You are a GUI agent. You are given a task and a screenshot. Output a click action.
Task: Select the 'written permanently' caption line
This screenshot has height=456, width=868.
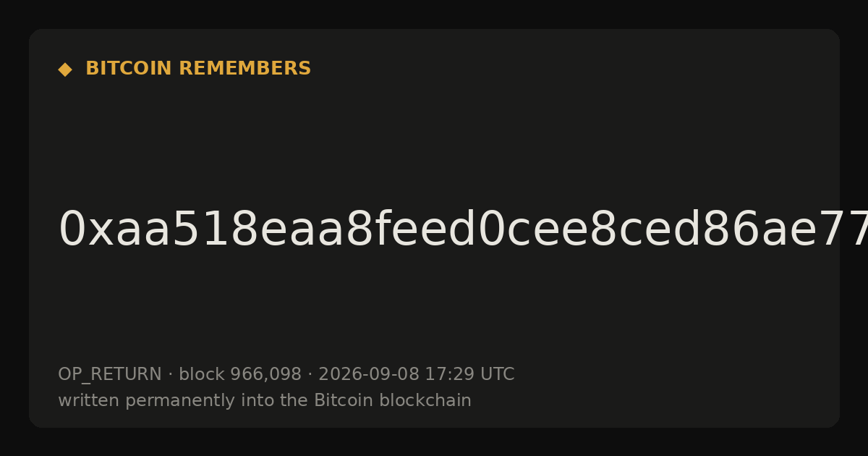coord(265,401)
